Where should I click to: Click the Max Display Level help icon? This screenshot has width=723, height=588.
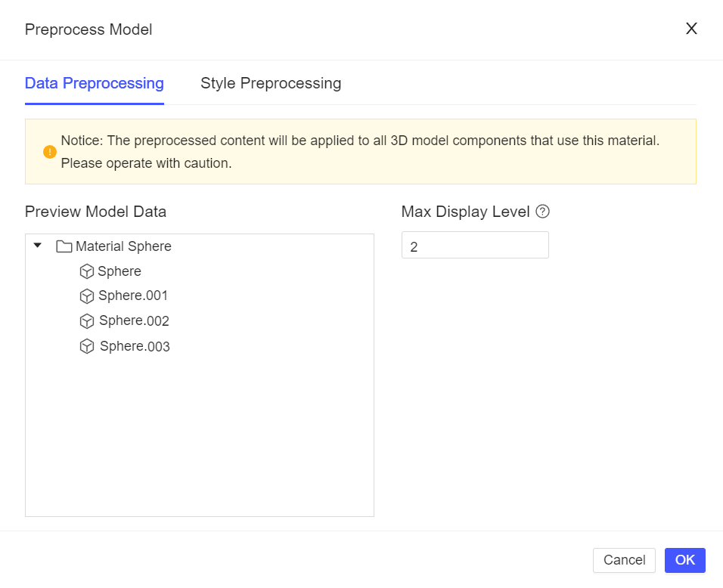pos(542,212)
